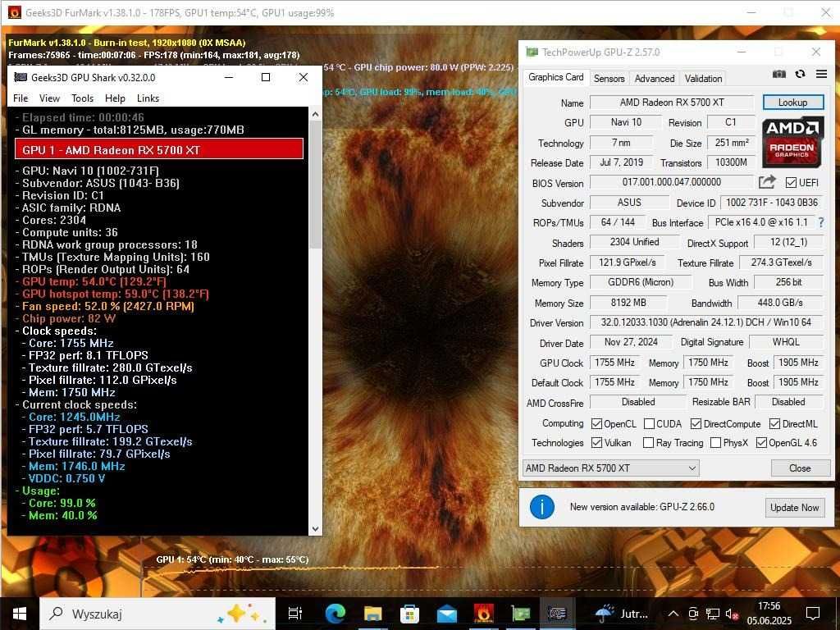
Task: Toggle the CUDA checkbox
Action: 649,424
